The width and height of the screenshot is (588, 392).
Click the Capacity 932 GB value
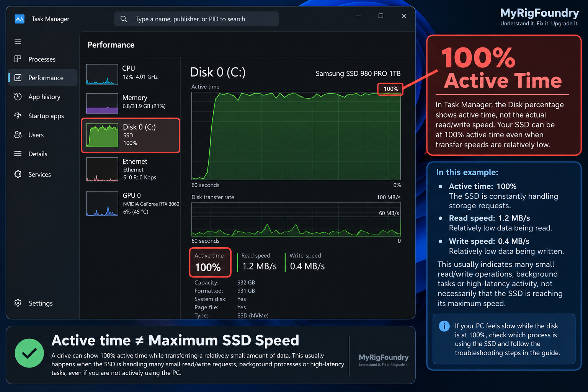(x=246, y=283)
